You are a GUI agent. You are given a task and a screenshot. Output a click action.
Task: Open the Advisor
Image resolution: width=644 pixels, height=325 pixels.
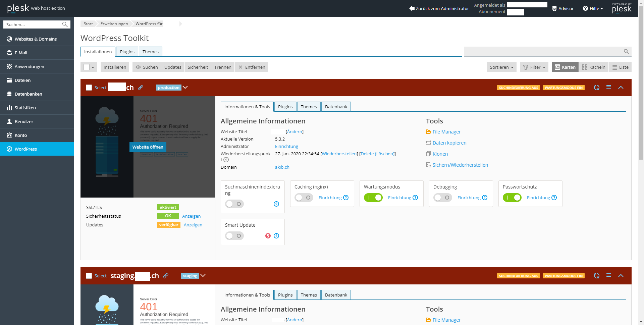(563, 8)
